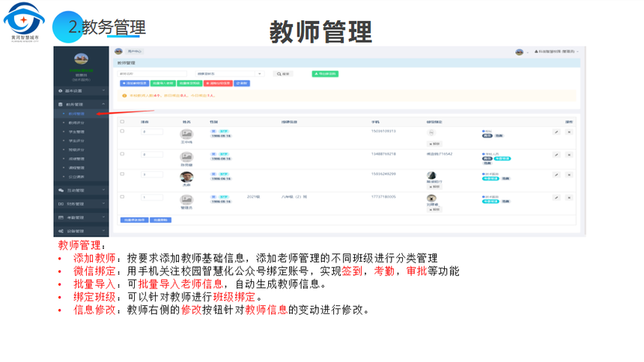Click the small avatar beside 用户中心 tab
The width and height of the screenshot is (644, 362).
pyautogui.click(x=119, y=52)
